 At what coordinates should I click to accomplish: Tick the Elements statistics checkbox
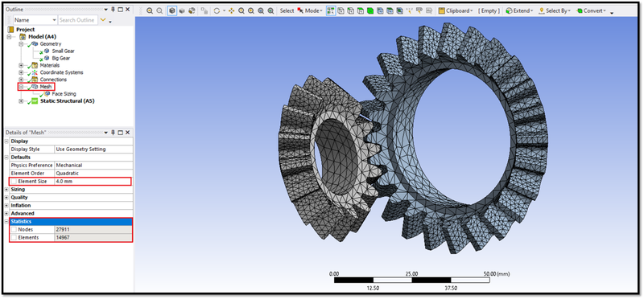tap(14, 237)
